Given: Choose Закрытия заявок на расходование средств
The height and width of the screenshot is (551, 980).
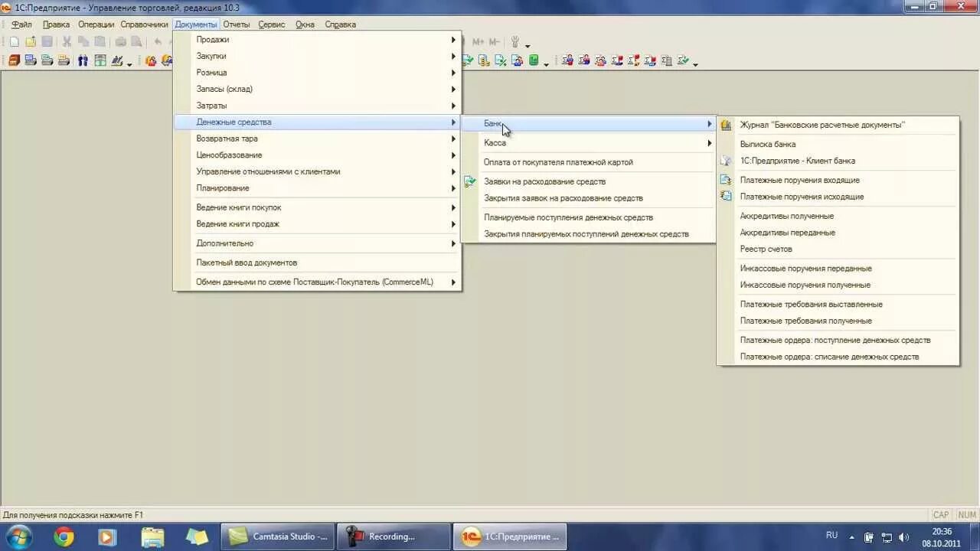Looking at the screenshot, I should coord(588,198).
